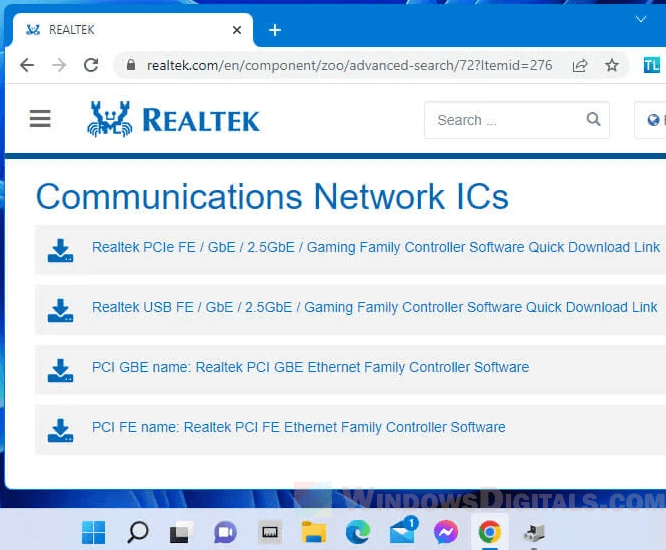Click download icon for PCI GBE software
The image size is (666, 550).
click(x=61, y=369)
